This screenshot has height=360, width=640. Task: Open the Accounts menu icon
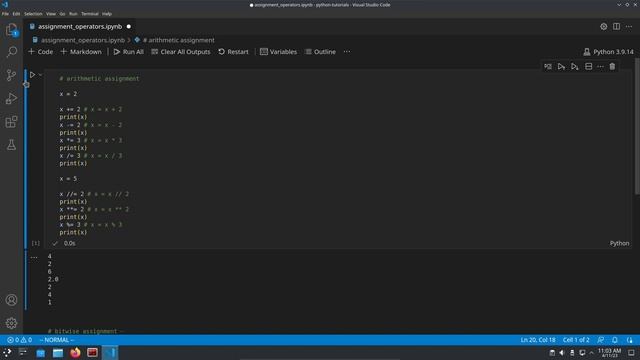tap(11, 300)
